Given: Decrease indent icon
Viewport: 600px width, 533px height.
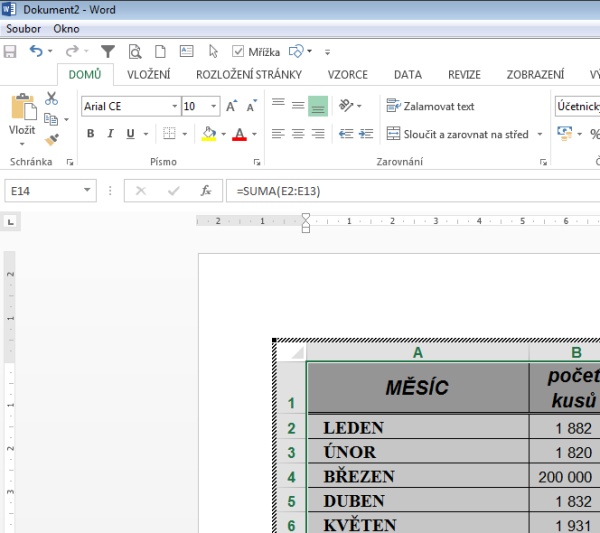Looking at the screenshot, I should click(346, 134).
